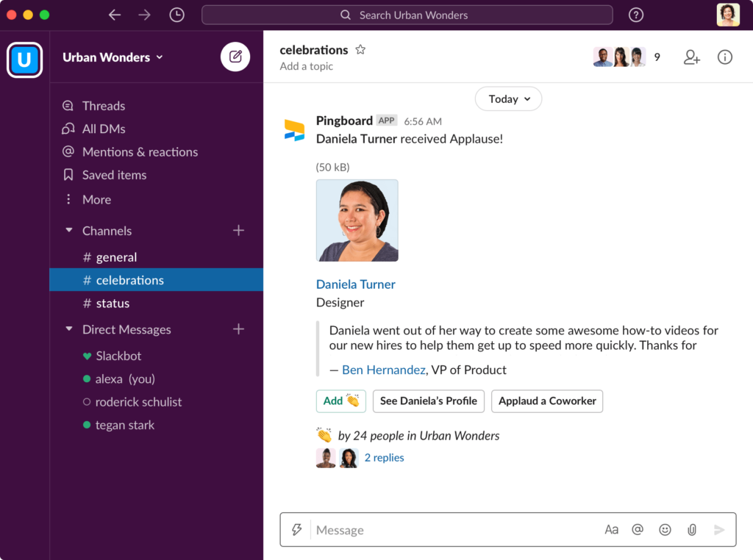Click second replier avatar in thread
Screen dimensions: 753x560
[349, 458]
